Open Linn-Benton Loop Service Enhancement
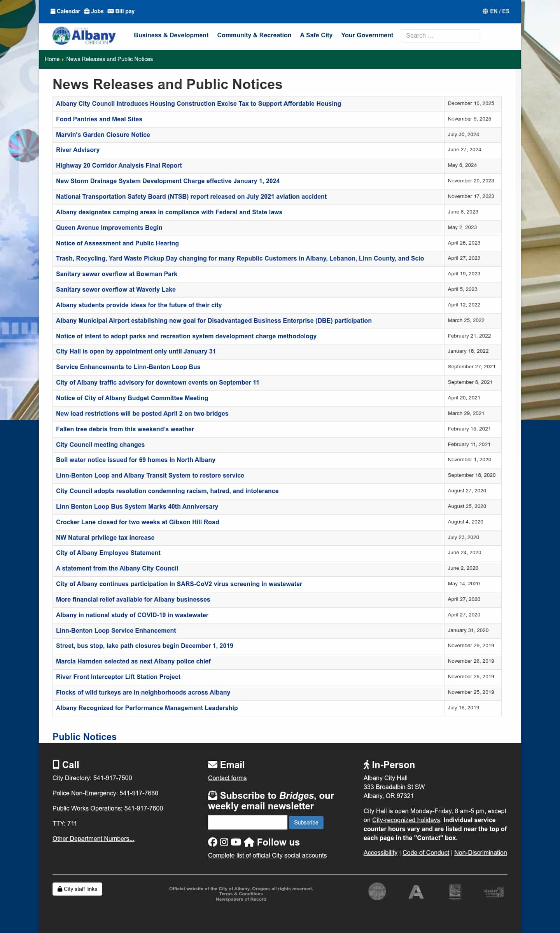Image resolution: width=560 pixels, height=933 pixels. coord(116,631)
